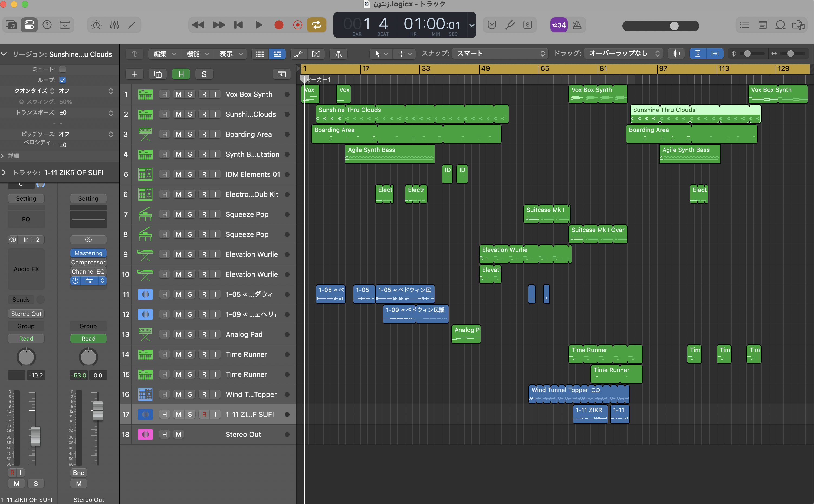Click the Record button in transport
Screen dimensions: 814x504
tap(278, 25)
